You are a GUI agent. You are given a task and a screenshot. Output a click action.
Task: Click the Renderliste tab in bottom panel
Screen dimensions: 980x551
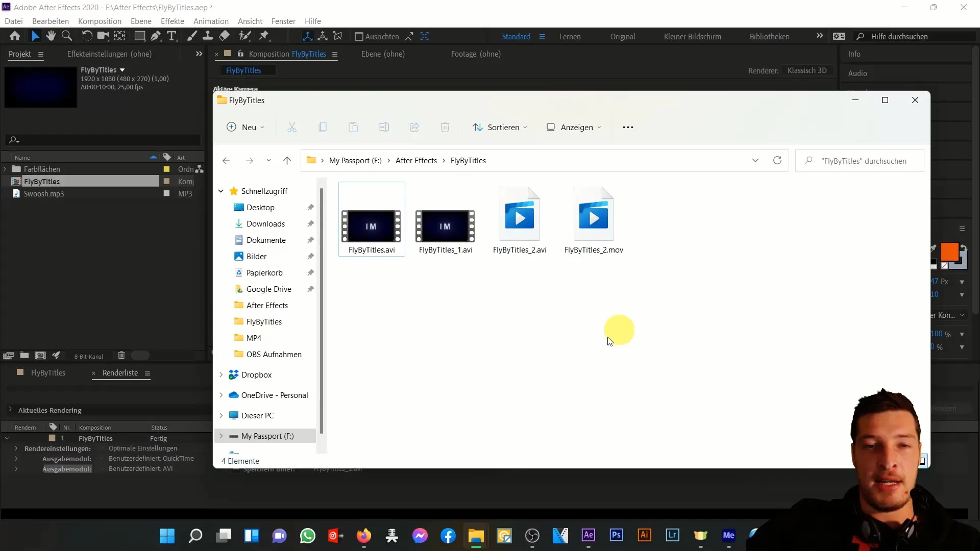click(x=120, y=372)
